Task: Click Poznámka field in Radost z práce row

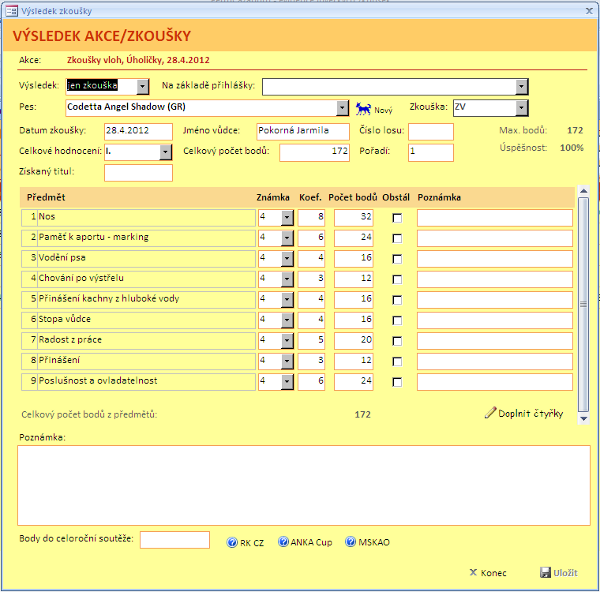Action: click(x=495, y=341)
